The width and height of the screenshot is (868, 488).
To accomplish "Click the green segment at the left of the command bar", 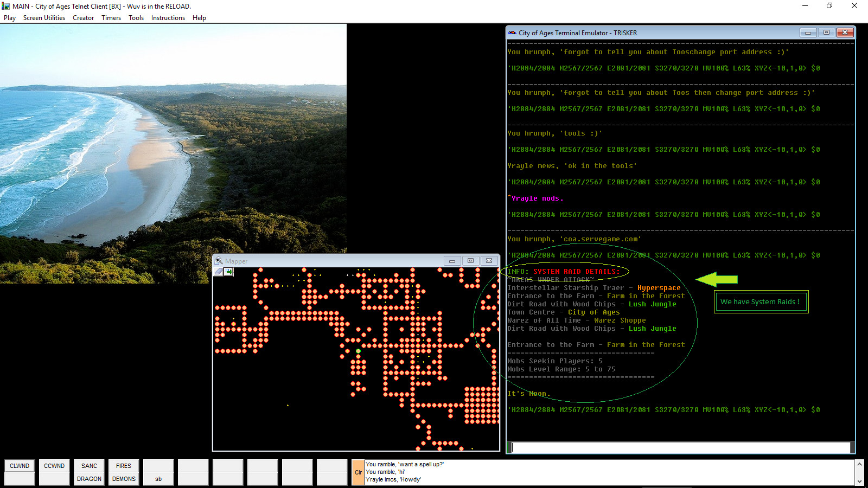I will (509, 447).
